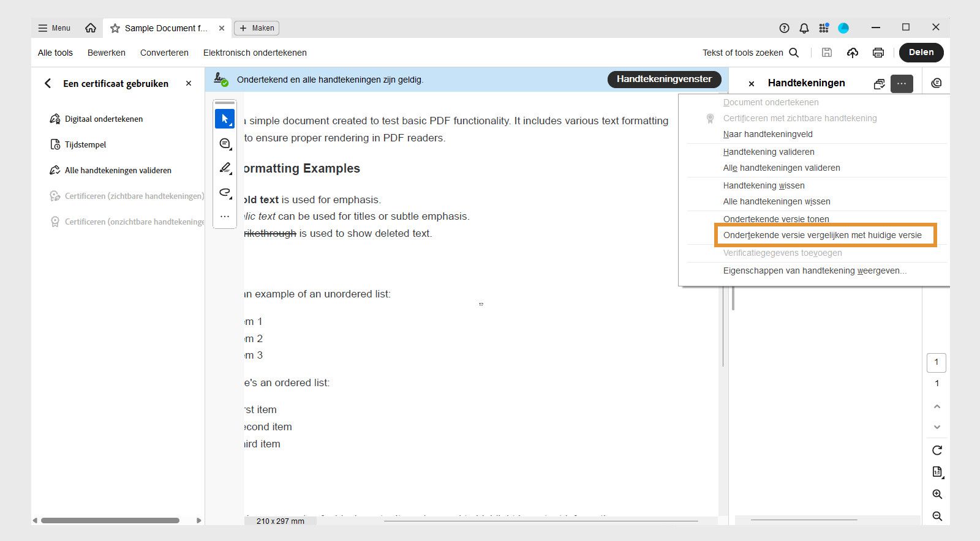Viewport: 980px width, 541px height.
Task: Click left scroll arrow in tools panel
Action: point(35,521)
